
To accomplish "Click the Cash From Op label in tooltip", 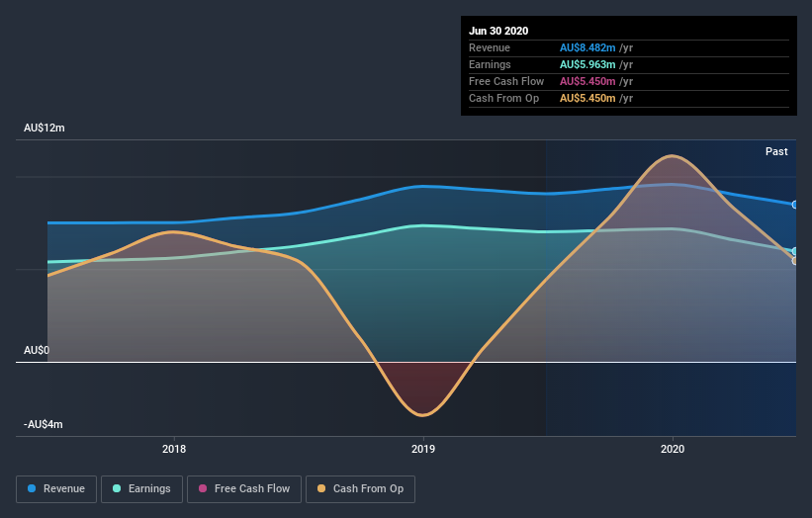I will tap(503, 98).
